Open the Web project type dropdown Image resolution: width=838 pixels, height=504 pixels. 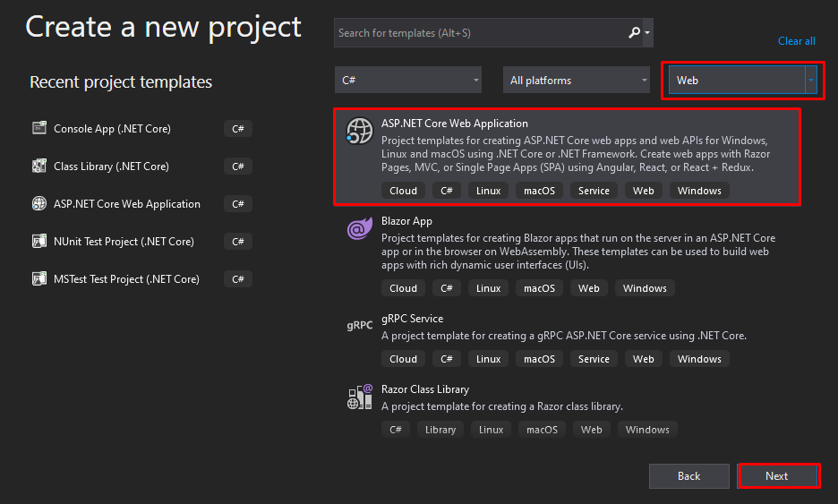tap(743, 81)
